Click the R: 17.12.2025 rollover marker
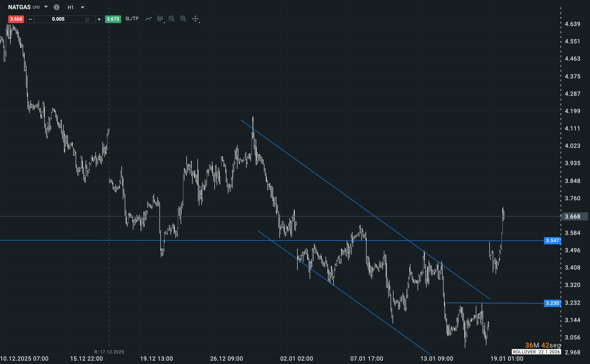590x364 pixels. tap(109, 352)
